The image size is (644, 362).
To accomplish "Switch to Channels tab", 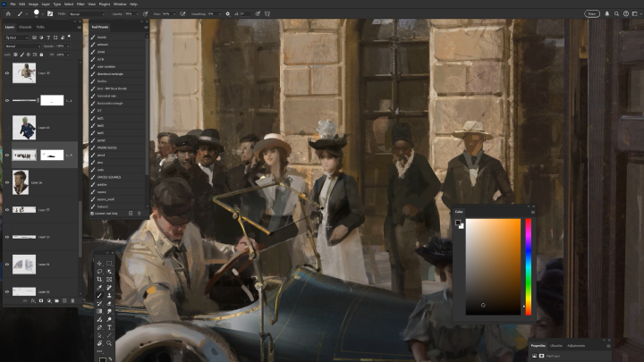I will [x=25, y=27].
